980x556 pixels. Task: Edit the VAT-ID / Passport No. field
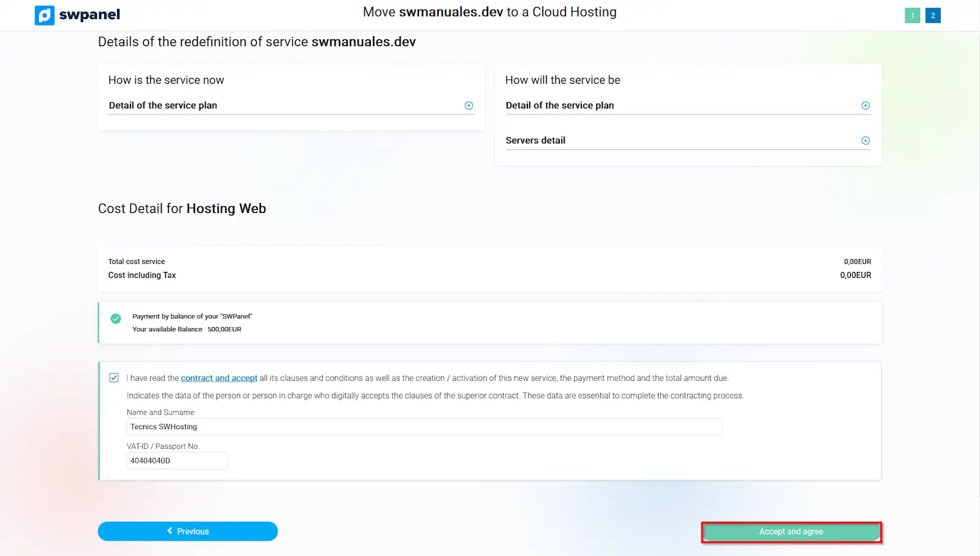[x=177, y=460]
